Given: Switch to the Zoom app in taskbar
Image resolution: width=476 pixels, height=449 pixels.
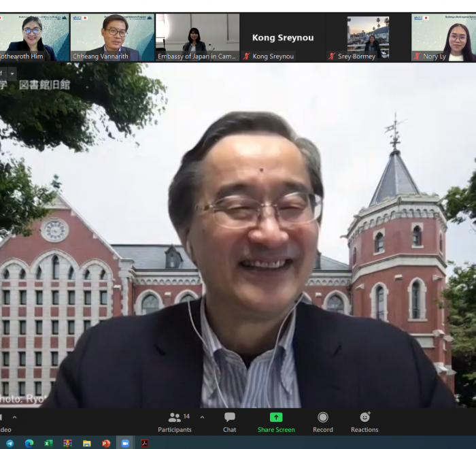Looking at the screenshot, I should (125, 443).
